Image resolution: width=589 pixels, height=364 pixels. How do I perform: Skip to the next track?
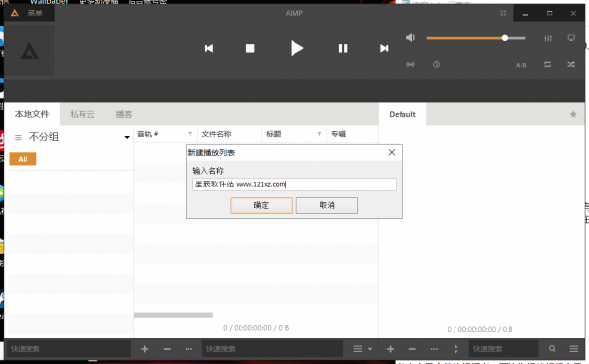tap(384, 48)
